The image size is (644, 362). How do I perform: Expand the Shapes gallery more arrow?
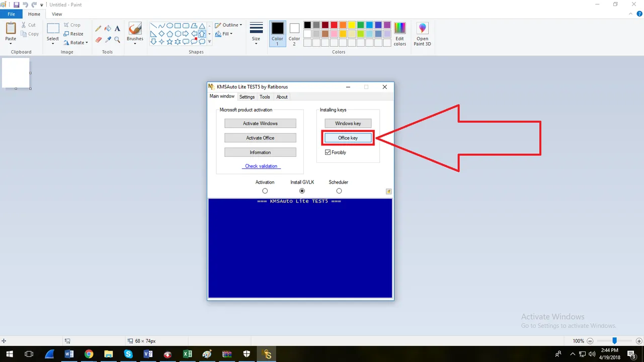[x=210, y=42]
